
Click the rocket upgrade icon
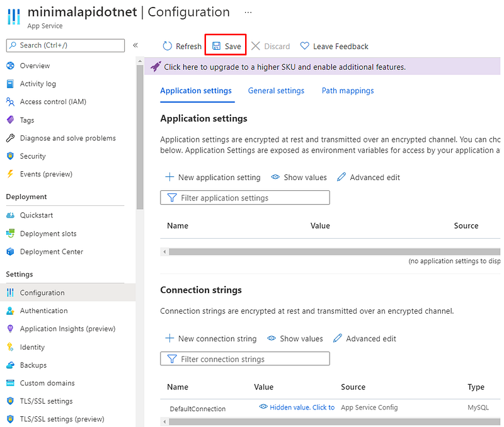pyautogui.click(x=156, y=67)
